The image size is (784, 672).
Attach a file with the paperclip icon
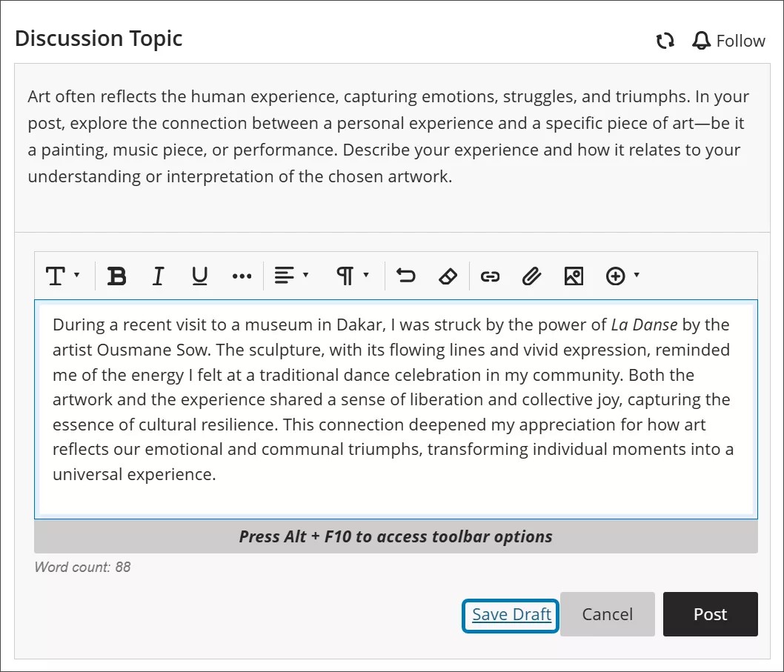pos(531,276)
